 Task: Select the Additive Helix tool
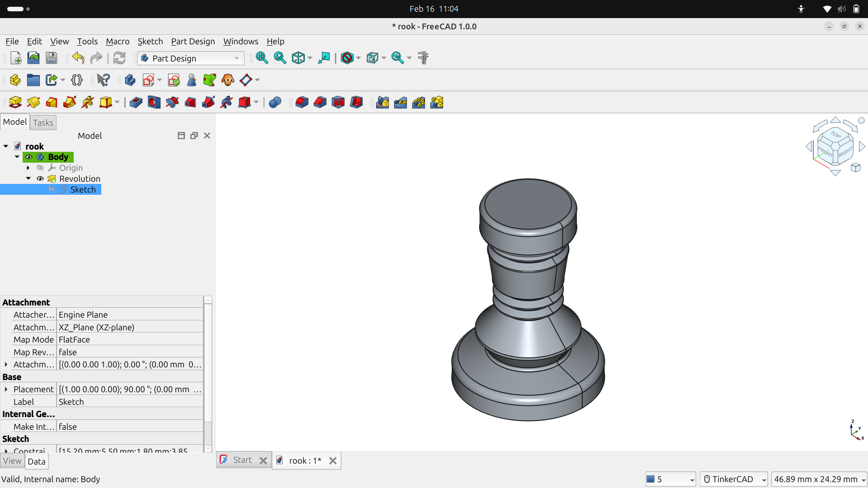[88, 102]
